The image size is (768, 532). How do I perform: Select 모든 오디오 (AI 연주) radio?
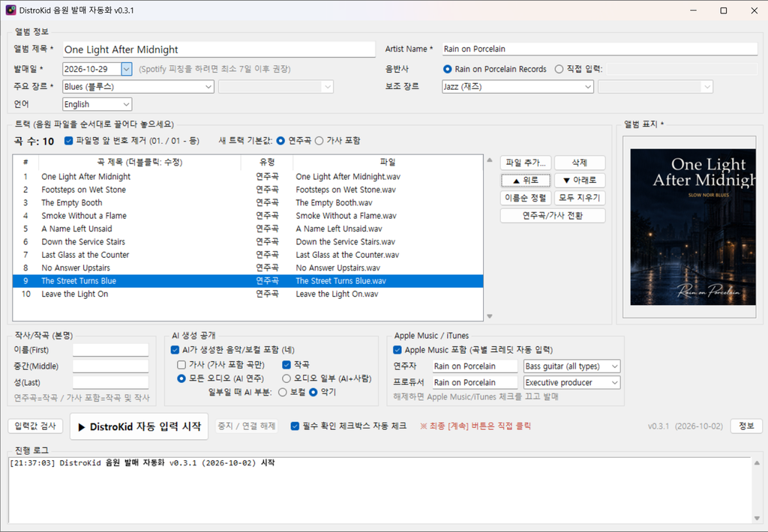click(x=181, y=378)
